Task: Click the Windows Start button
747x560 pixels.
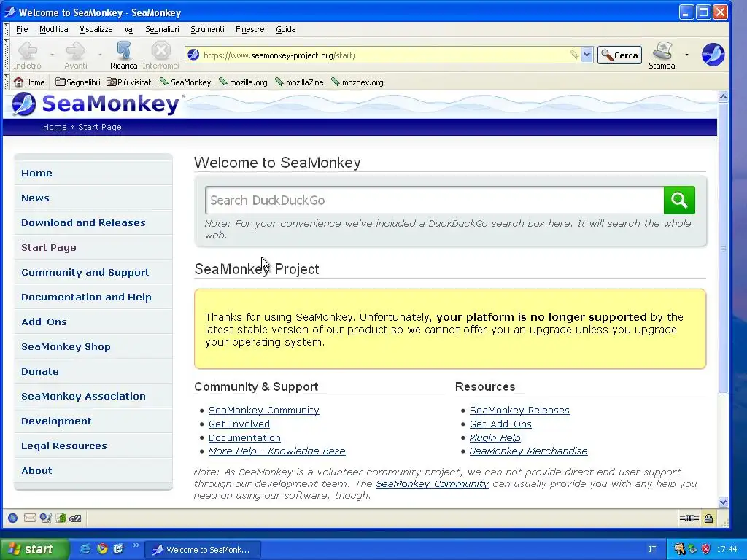Action: 34,549
